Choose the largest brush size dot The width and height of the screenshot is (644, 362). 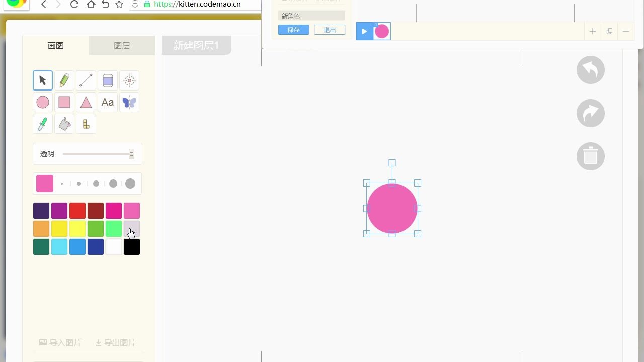click(130, 184)
